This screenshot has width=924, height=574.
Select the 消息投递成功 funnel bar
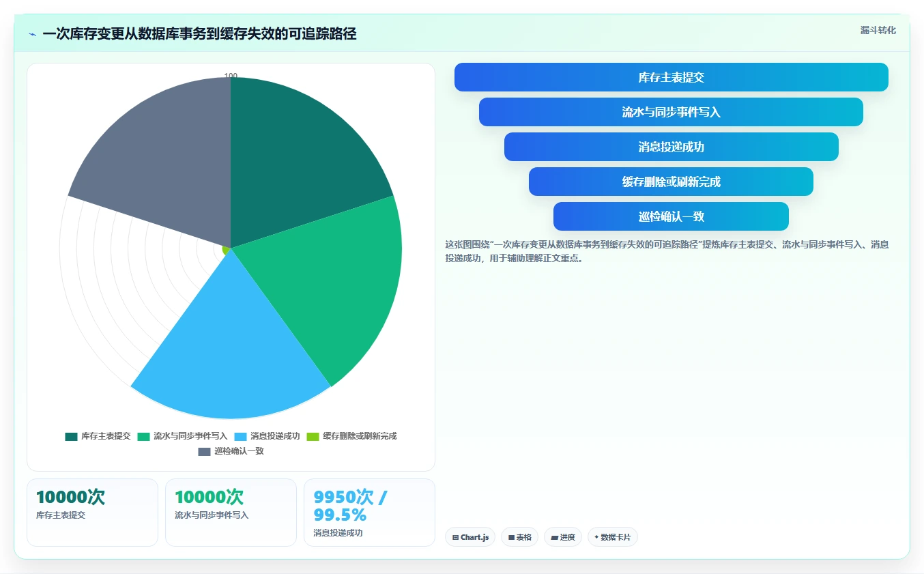point(672,147)
